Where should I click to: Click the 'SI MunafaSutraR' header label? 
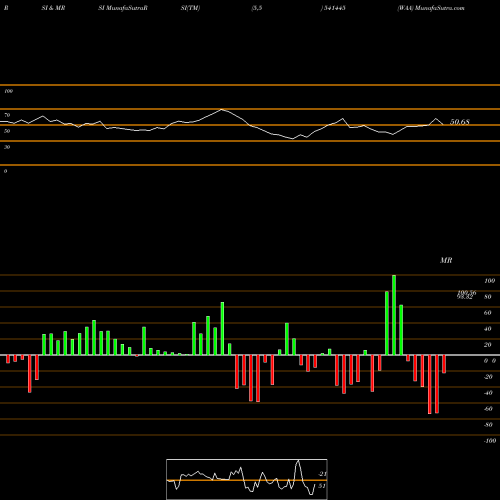[123, 8]
